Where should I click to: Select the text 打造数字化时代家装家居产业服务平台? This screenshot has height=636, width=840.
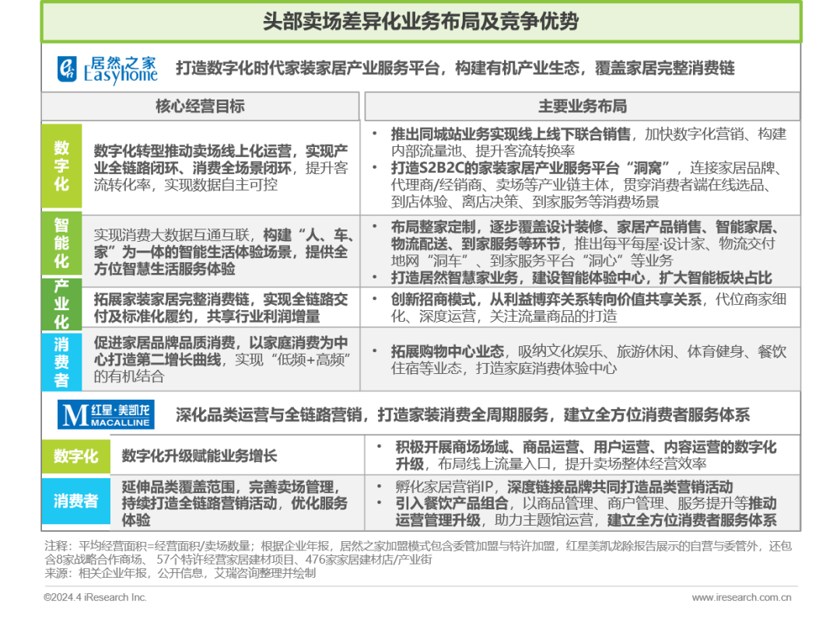[x=308, y=68]
